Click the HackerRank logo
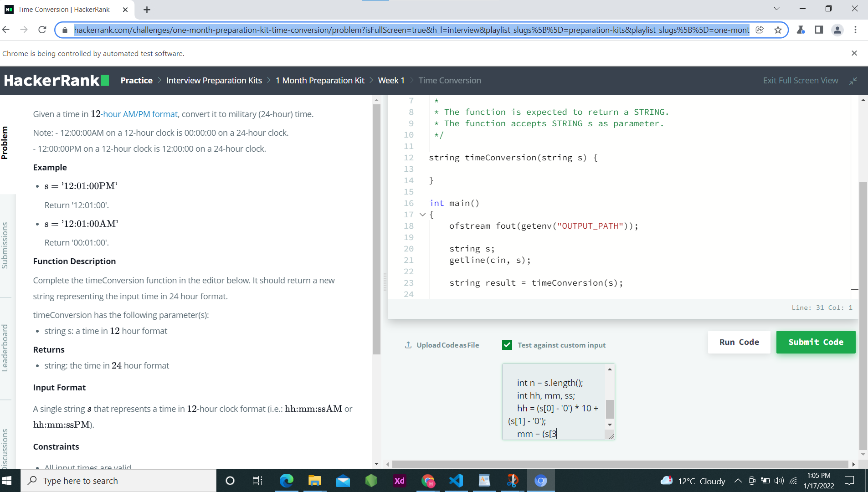868x492 pixels. pyautogui.click(x=56, y=80)
